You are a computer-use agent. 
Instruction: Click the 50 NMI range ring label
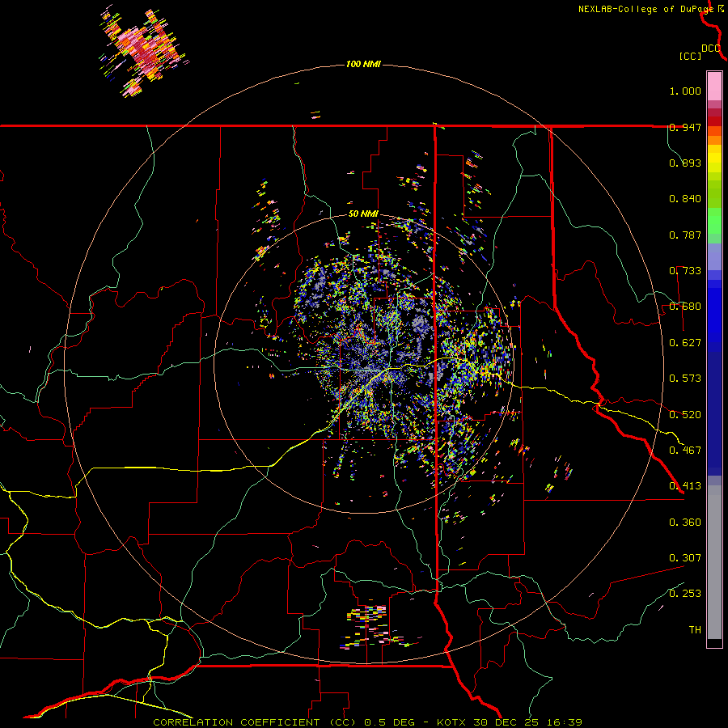(363, 214)
